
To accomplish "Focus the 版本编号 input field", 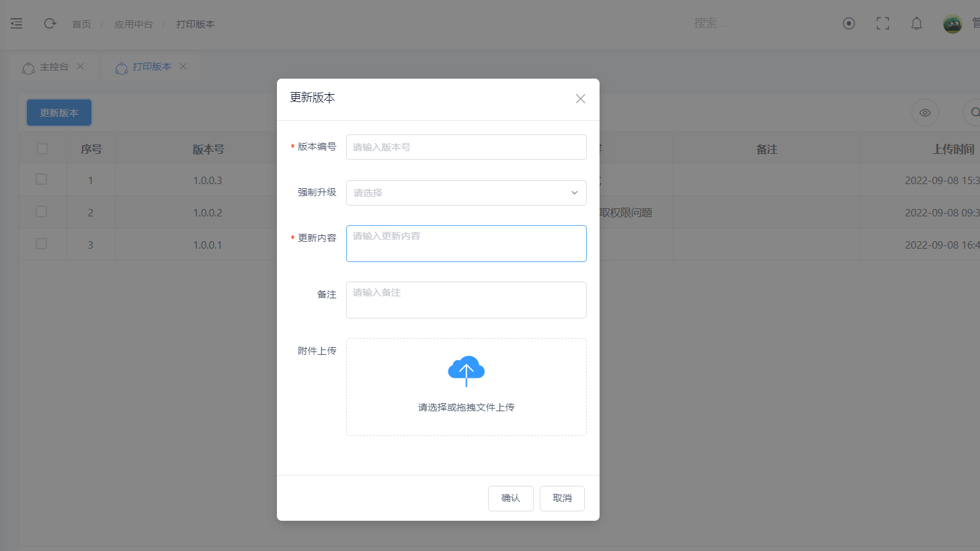I will click(466, 147).
